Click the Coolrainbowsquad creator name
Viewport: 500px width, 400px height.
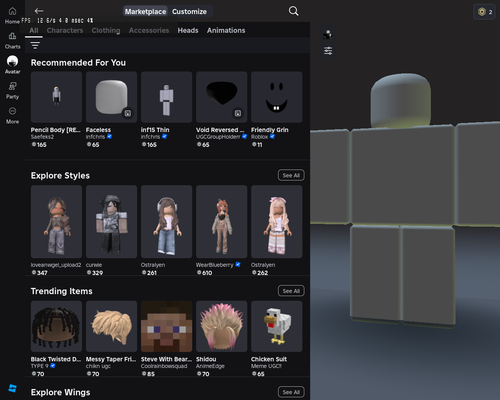click(164, 366)
